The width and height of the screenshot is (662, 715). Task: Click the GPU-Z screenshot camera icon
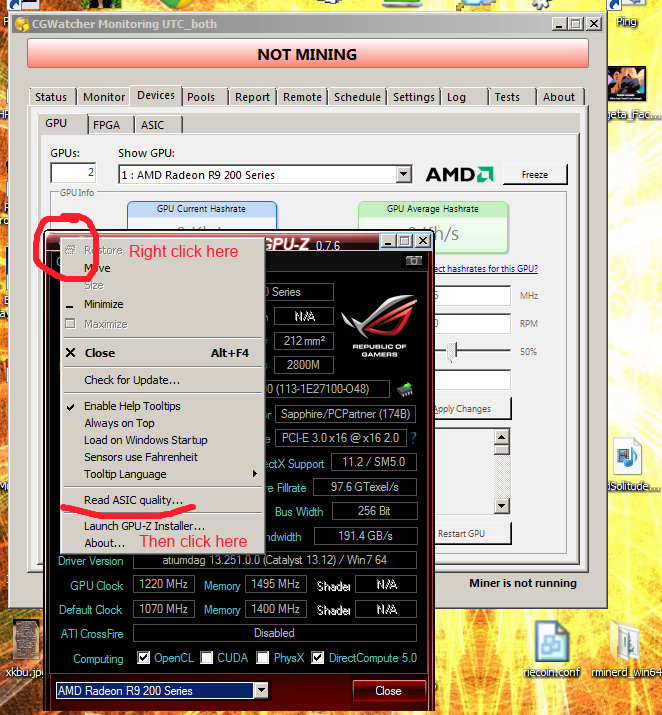pos(414,260)
